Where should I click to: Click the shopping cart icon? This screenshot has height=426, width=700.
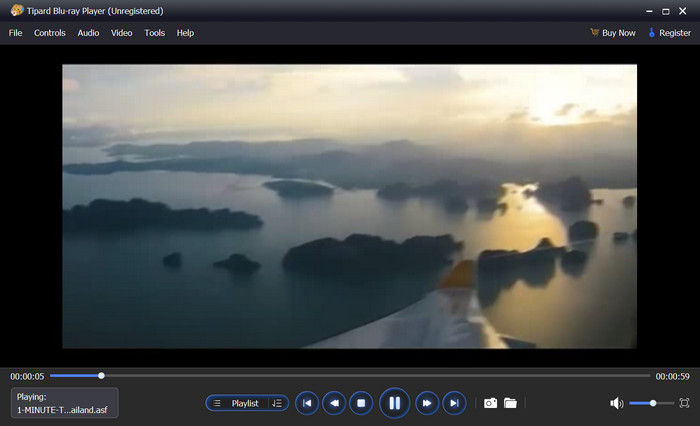tap(594, 33)
